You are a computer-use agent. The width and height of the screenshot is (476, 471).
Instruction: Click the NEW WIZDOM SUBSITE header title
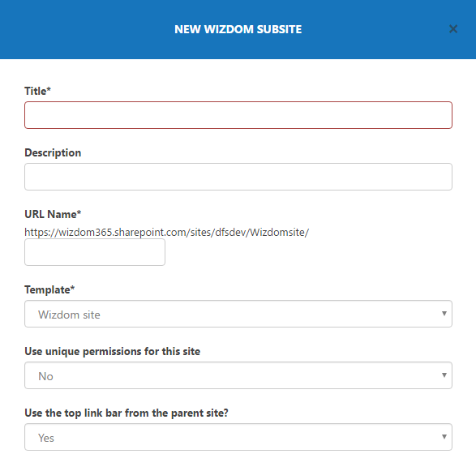click(x=238, y=29)
